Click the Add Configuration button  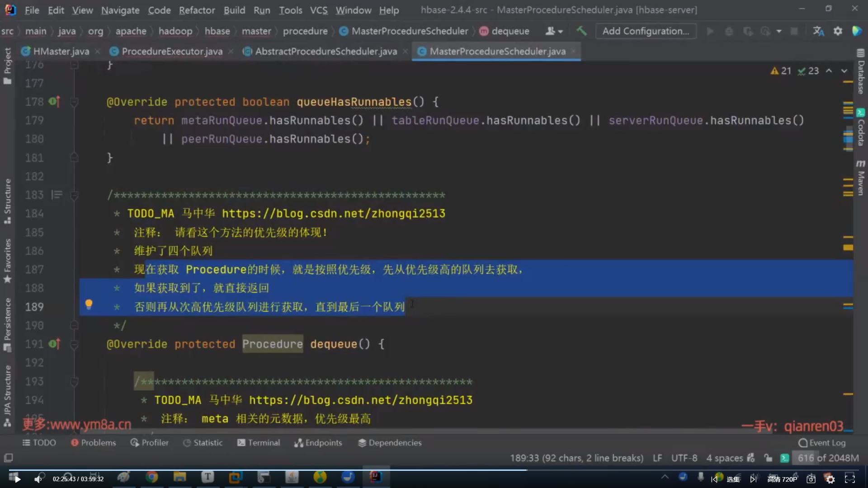(646, 31)
